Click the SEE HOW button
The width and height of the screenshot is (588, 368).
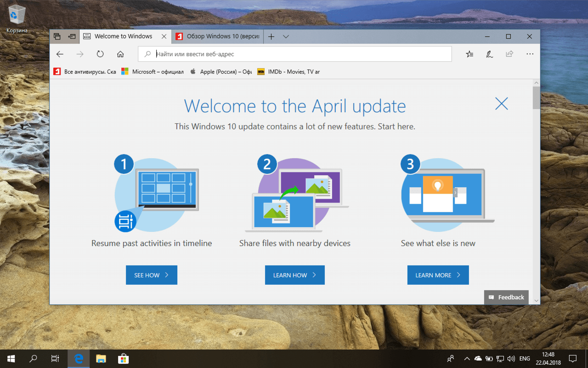[x=151, y=275]
